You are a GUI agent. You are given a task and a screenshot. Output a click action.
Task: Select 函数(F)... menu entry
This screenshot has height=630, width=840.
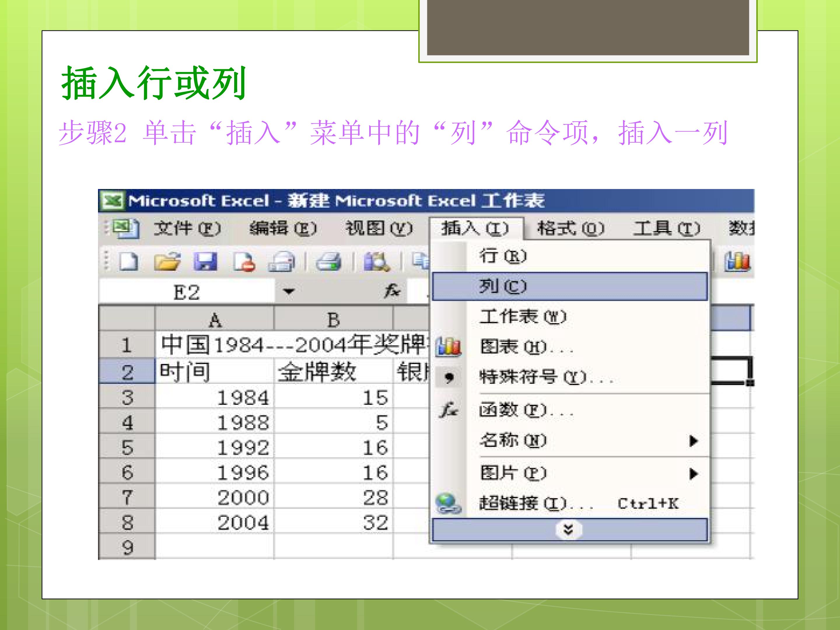(570, 410)
